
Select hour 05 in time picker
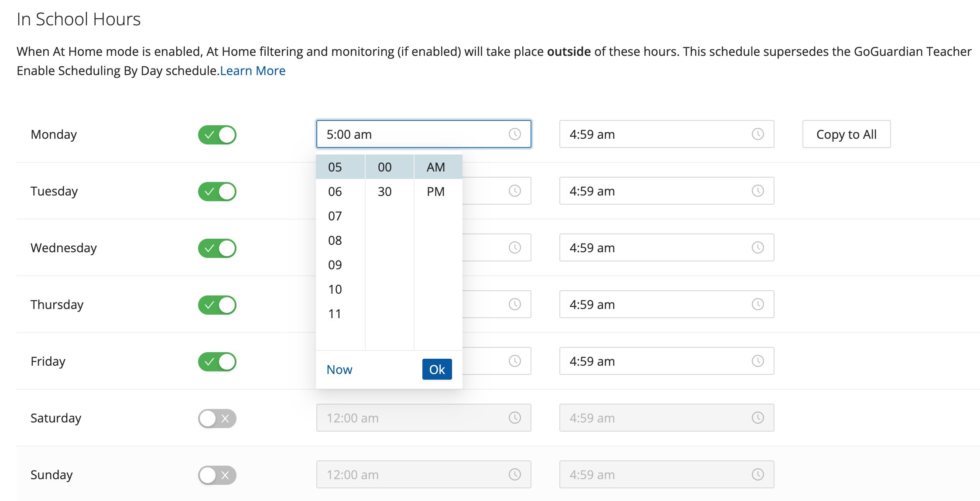[340, 167]
